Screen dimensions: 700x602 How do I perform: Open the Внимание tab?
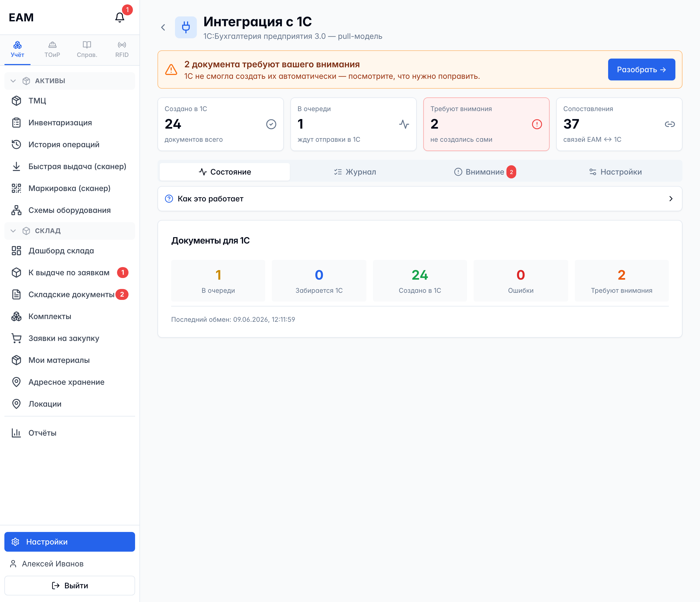pos(485,172)
